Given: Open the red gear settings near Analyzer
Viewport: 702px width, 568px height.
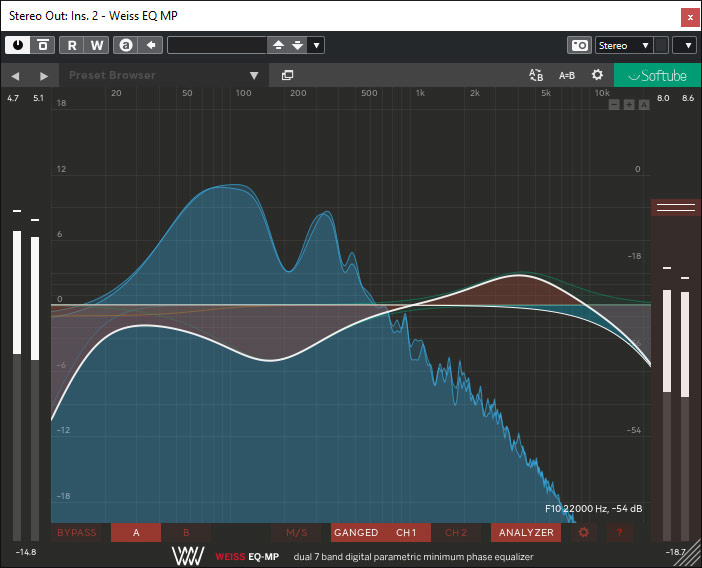Looking at the screenshot, I should 584,532.
